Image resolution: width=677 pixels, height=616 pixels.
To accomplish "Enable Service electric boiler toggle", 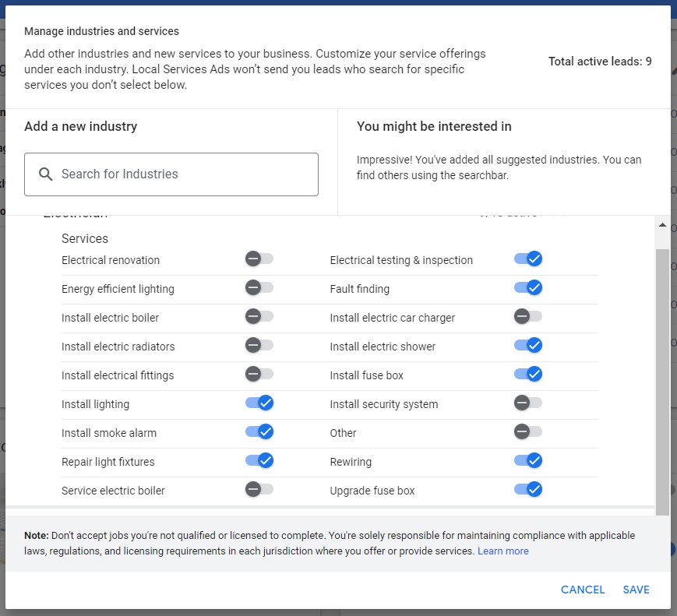I will click(x=259, y=490).
